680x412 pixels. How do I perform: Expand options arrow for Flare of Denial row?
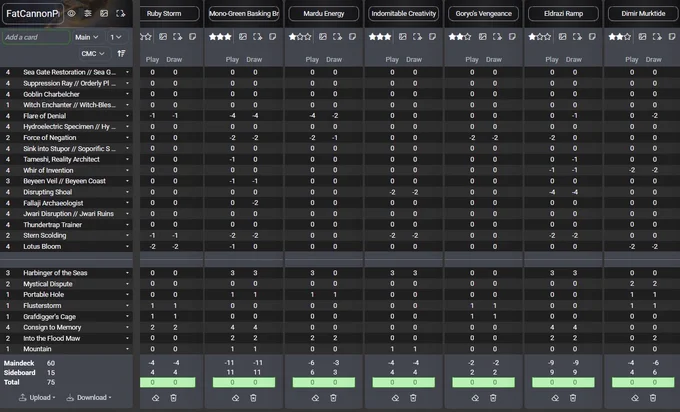click(x=128, y=116)
